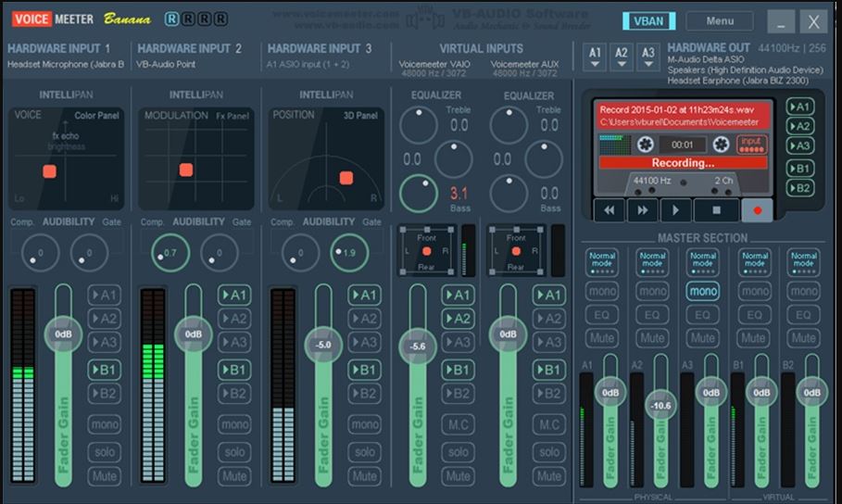Solo the Hardware Input 2 strip
Image resolution: width=842 pixels, height=504 pixels.
[234, 452]
